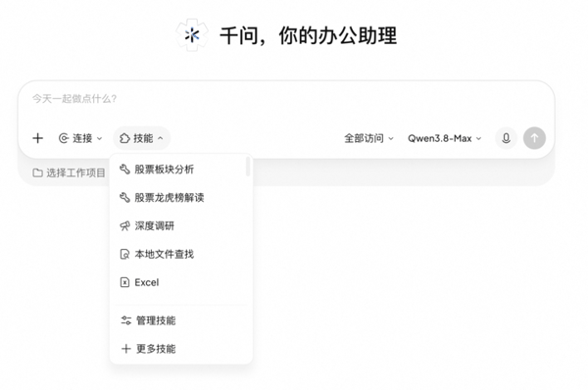Click the send arrow button
This screenshot has width=588, height=390.
(x=534, y=138)
